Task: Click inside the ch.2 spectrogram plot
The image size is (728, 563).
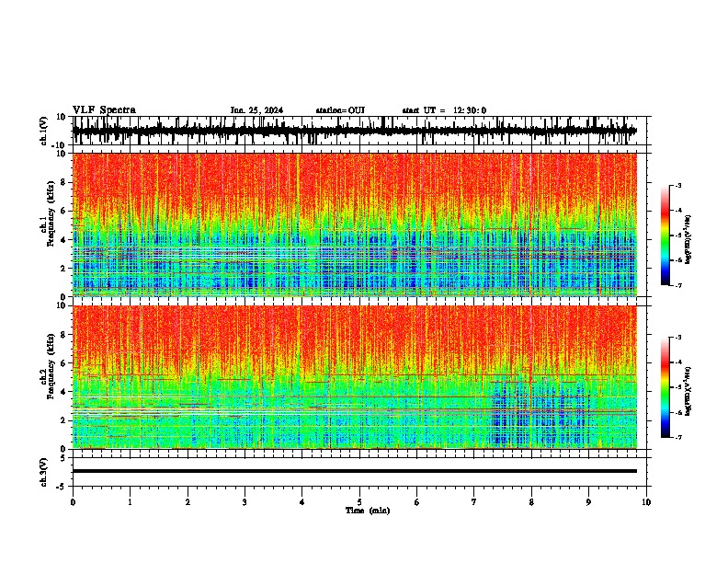Action: click(x=355, y=377)
